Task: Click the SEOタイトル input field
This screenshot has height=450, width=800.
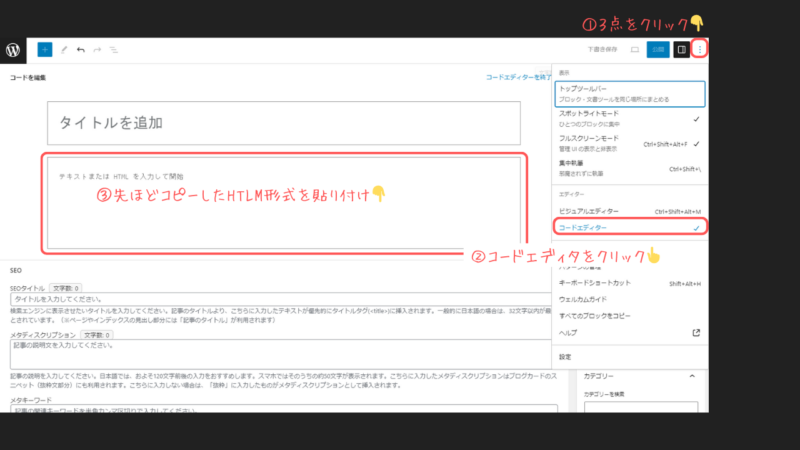Action: pyautogui.click(x=281, y=299)
